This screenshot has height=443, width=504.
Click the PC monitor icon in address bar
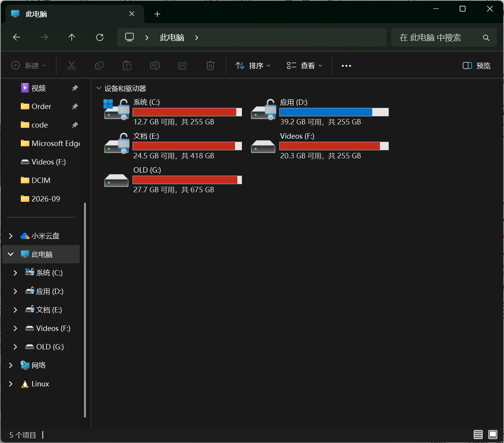(x=129, y=37)
